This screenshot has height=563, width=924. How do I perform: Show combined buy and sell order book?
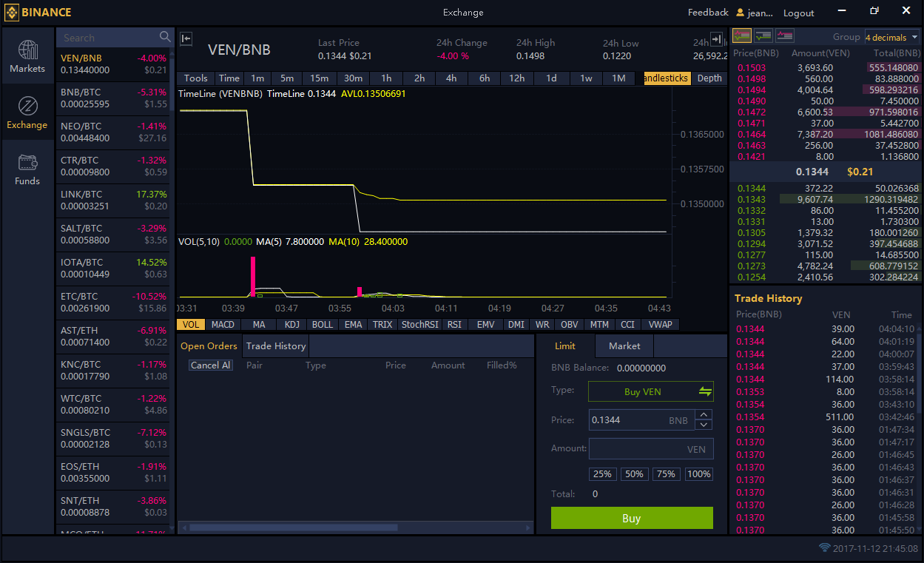point(742,36)
